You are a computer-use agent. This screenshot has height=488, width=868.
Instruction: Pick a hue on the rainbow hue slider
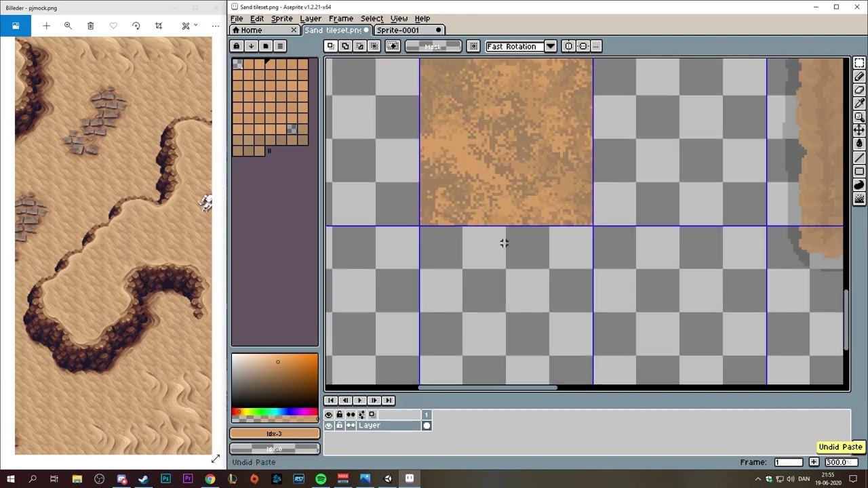[x=275, y=412]
